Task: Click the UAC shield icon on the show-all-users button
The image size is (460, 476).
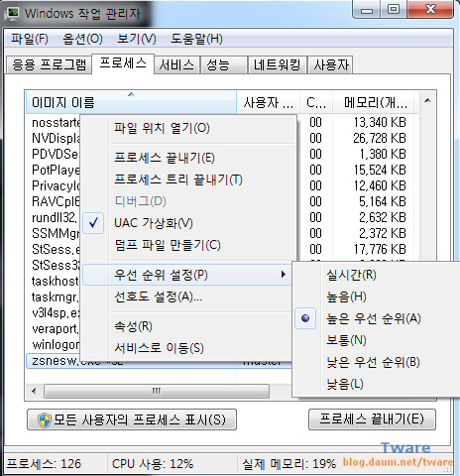Action: tap(44, 419)
